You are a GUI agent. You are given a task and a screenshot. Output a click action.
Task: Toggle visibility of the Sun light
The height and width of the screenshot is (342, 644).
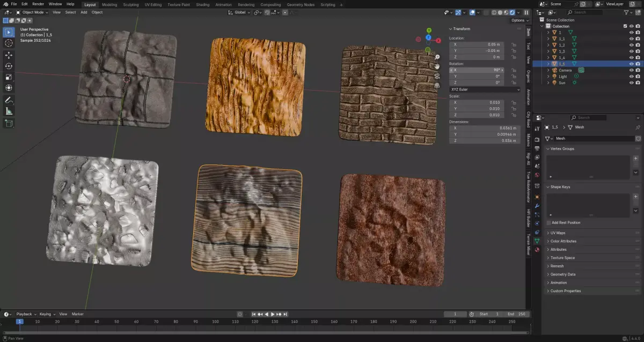tap(631, 83)
